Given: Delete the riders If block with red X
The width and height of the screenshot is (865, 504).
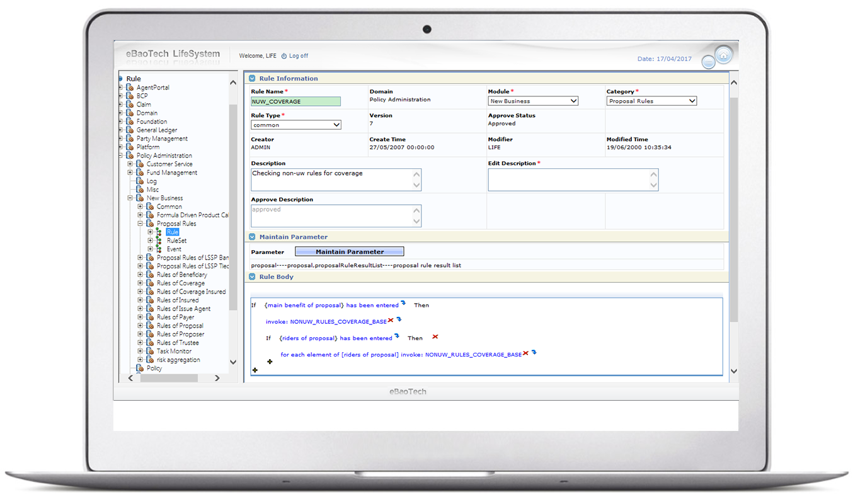Looking at the screenshot, I should tap(435, 337).
